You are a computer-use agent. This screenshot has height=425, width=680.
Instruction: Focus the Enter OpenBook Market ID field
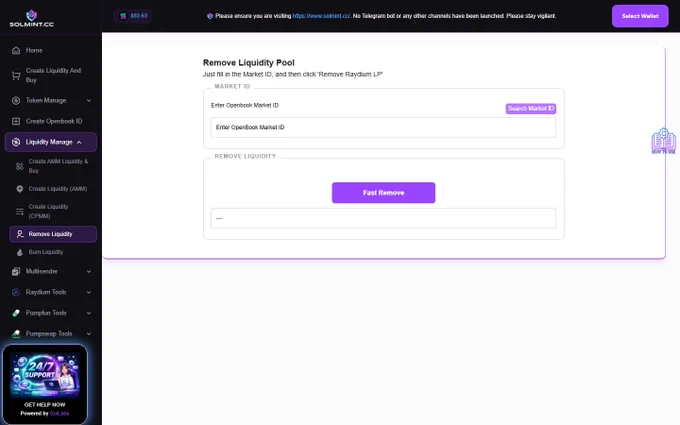coord(383,128)
